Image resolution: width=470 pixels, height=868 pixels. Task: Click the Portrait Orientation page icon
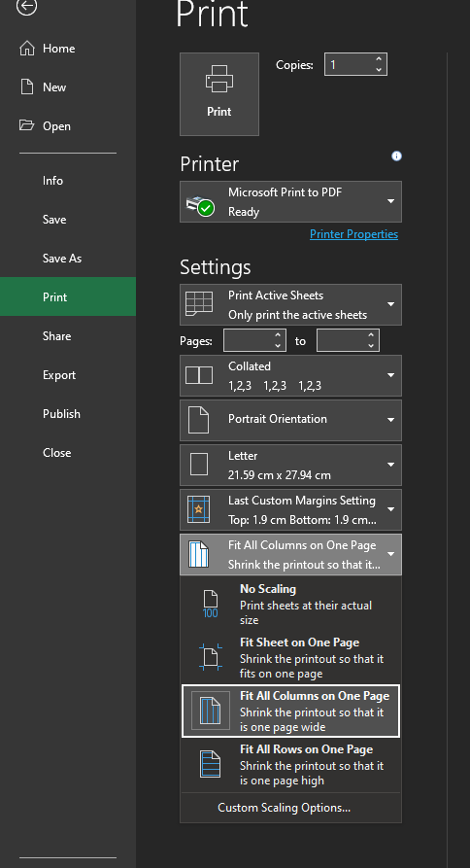click(198, 420)
